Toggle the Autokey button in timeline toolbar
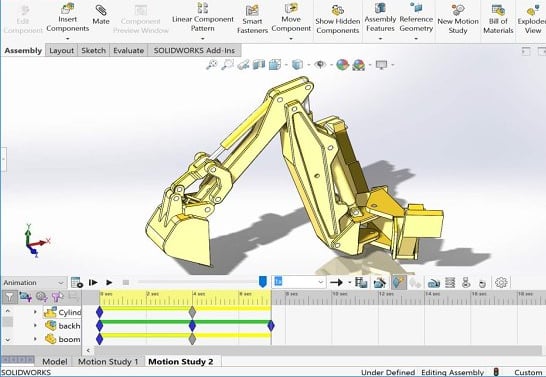 click(399, 282)
